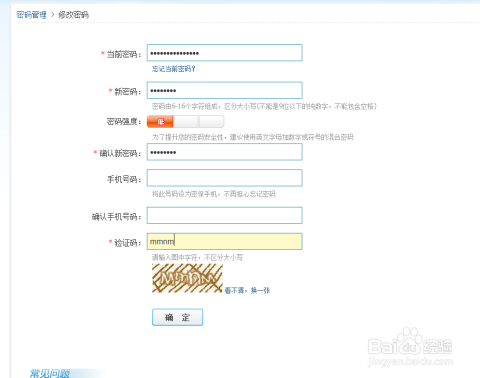
Task: Click the hint text 请输入图中字符，不区分大小写
Action: tap(197, 257)
